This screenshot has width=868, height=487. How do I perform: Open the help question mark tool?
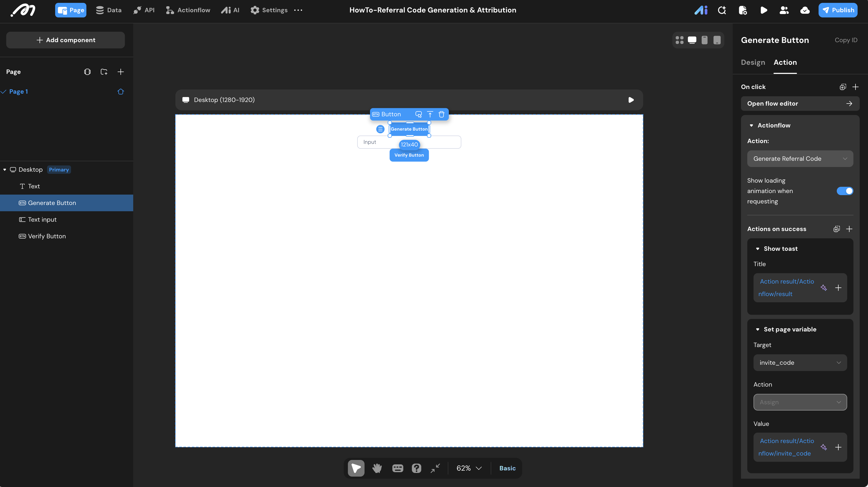tap(416, 468)
